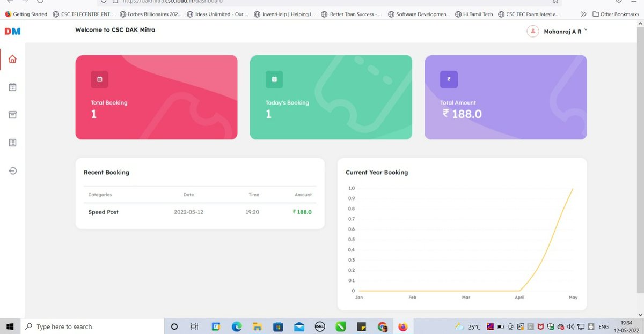Click the Date column header
The image size is (644, 334).
pos(188,195)
